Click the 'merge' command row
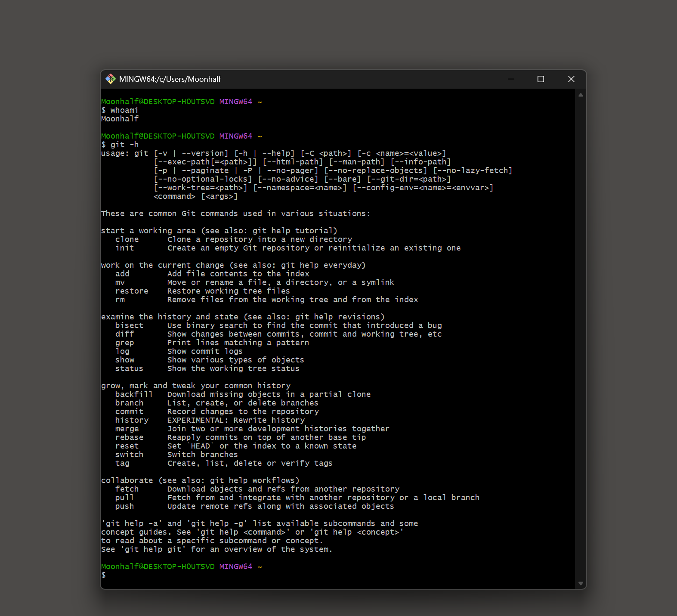 pyautogui.click(x=253, y=429)
